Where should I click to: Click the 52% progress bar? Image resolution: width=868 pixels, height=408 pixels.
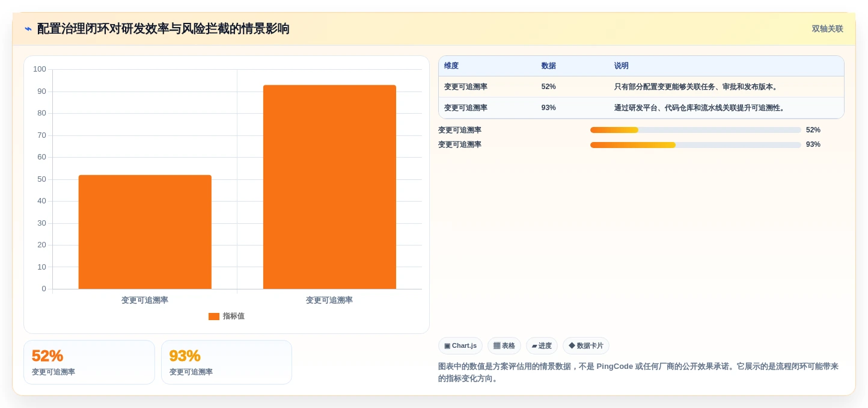[x=695, y=130]
